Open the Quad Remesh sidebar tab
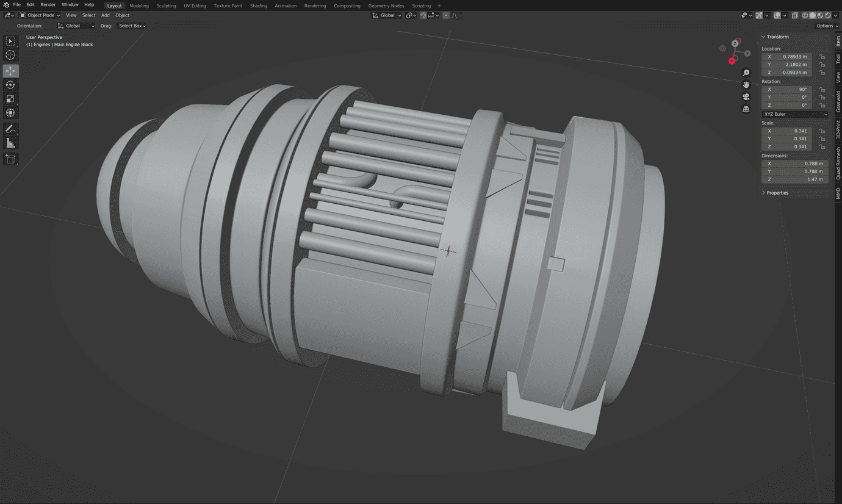 pyautogui.click(x=838, y=164)
